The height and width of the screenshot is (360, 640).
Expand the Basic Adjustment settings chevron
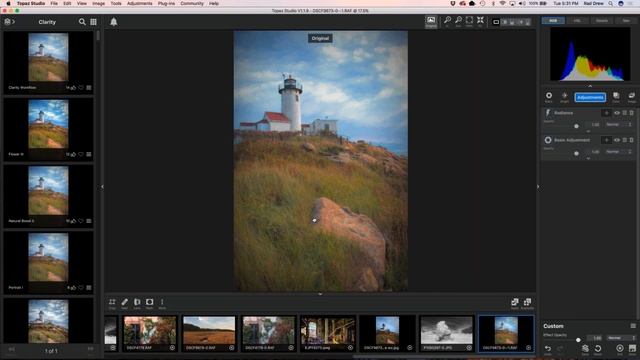tap(588, 159)
